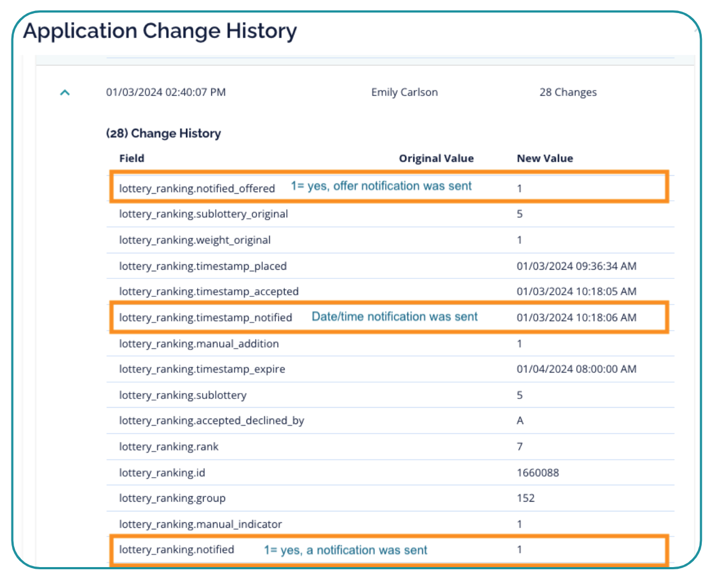728x578 pixels.
Task: Click the lottery_ranking.timestamp_placed field
Action: [203, 266]
